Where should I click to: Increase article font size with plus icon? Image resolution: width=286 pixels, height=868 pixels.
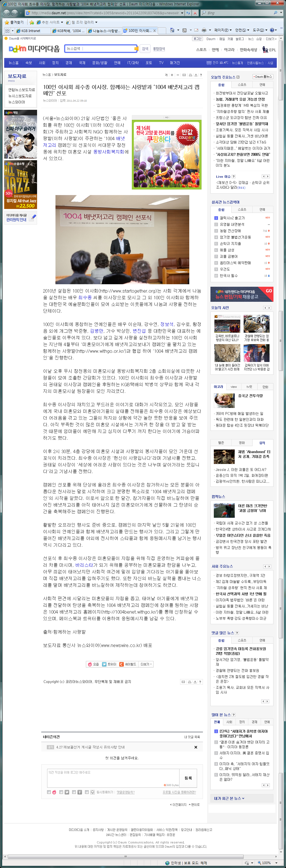(172, 75)
